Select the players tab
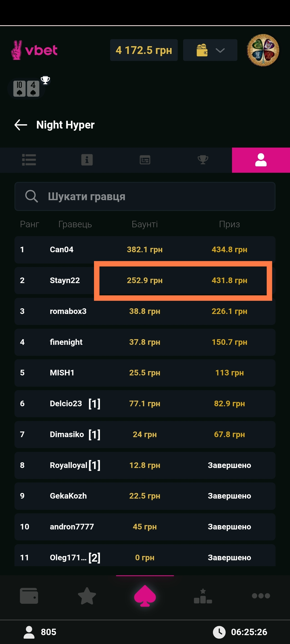Viewport: 290px width, 644px height. [261, 160]
